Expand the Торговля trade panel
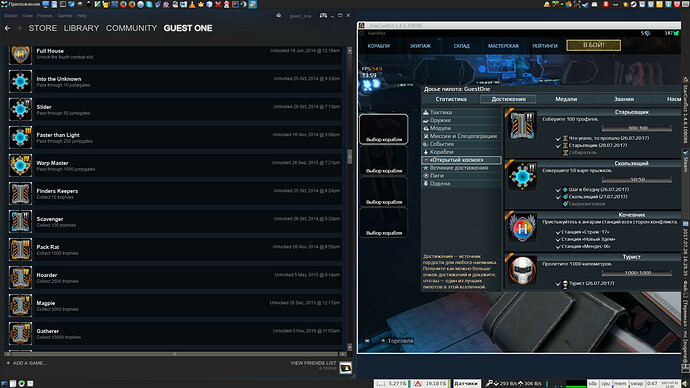This screenshot has height=388, width=690. click(397, 341)
